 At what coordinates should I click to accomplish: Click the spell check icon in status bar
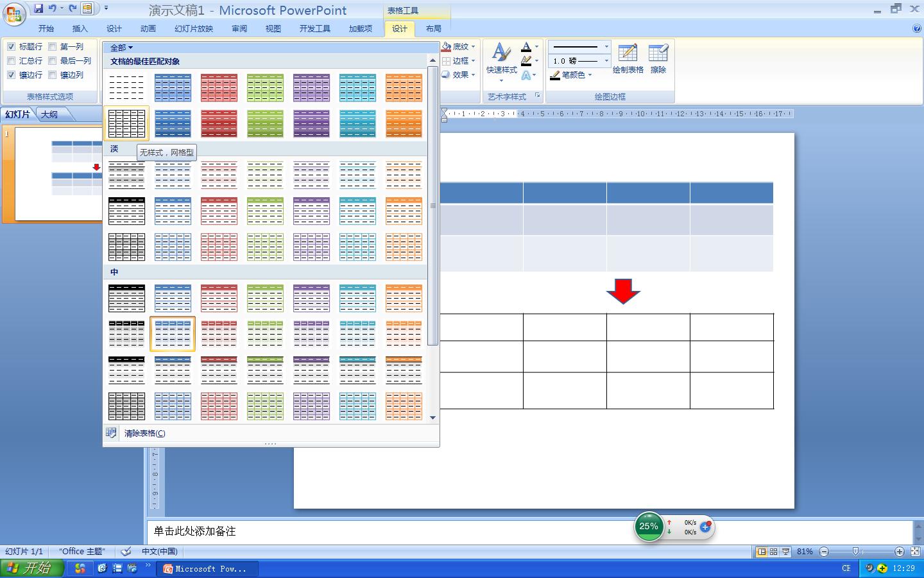[126, 551]
